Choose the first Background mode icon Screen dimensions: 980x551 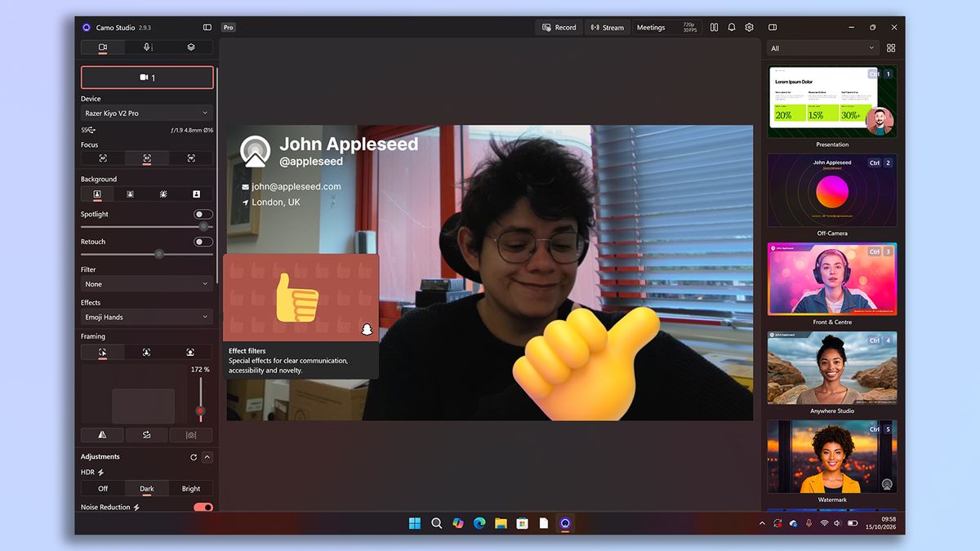tap(97, 194)
